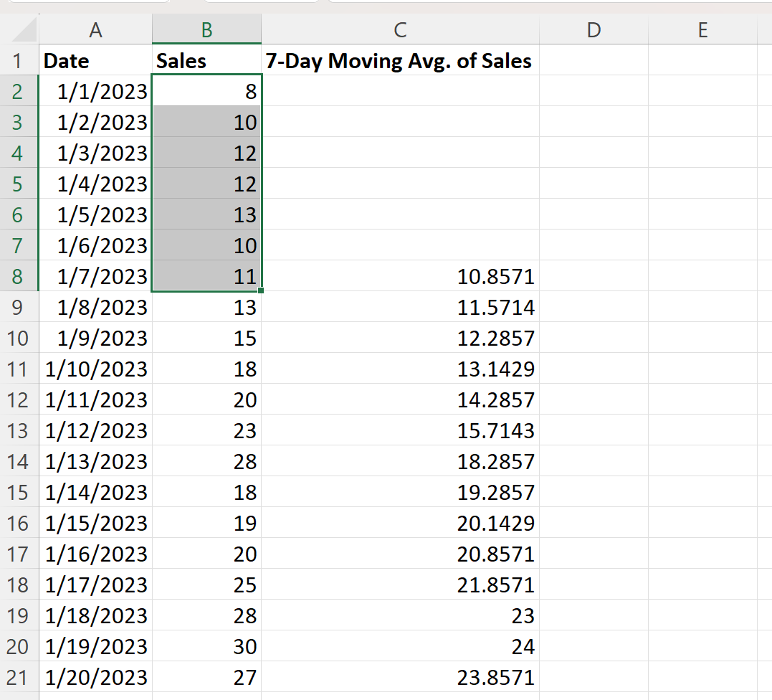Select column B header

coord(206,30)
